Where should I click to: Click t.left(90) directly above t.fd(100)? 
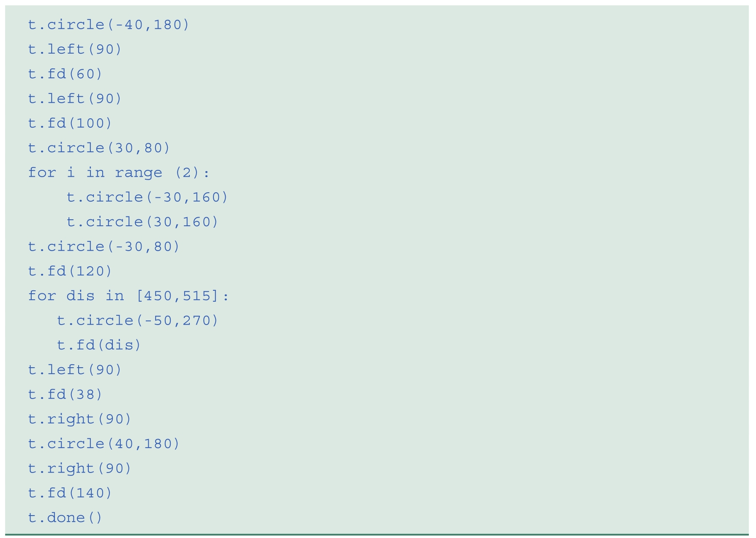pos(75,99)
